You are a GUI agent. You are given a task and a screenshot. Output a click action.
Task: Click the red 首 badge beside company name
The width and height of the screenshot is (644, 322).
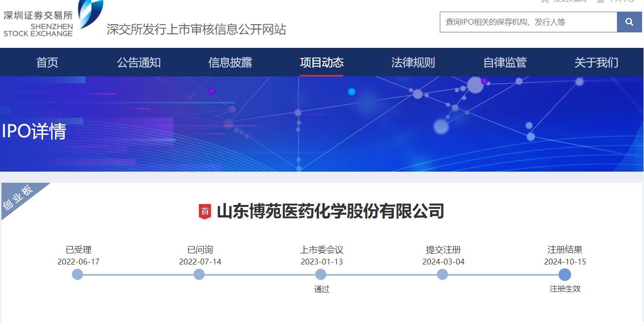(205, 212)
